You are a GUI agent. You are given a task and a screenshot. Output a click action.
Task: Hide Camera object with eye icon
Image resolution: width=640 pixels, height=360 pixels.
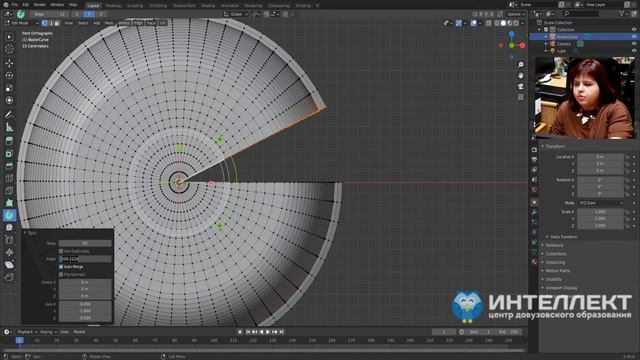point(634,44)
